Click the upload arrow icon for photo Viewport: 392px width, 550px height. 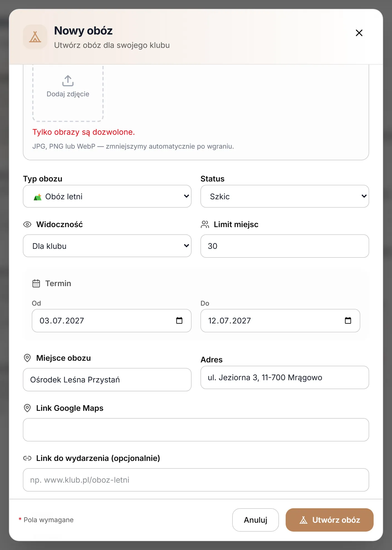(68, 81)
